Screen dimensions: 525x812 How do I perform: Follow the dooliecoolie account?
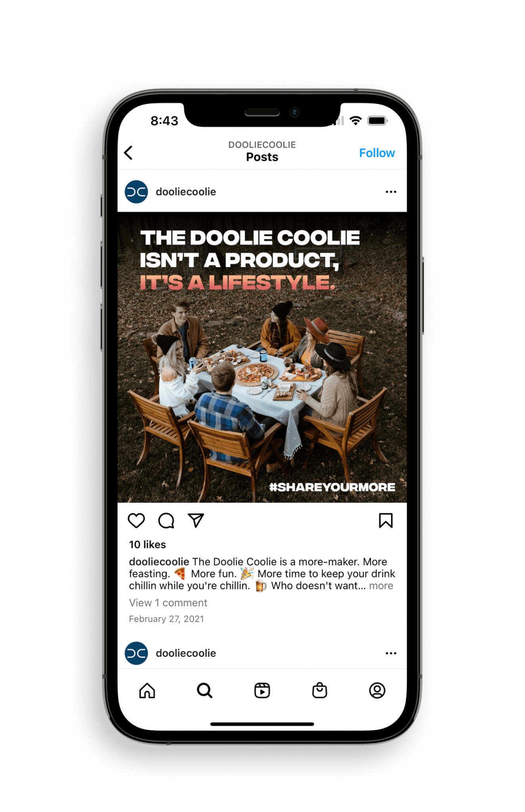(x=377, y=153)
